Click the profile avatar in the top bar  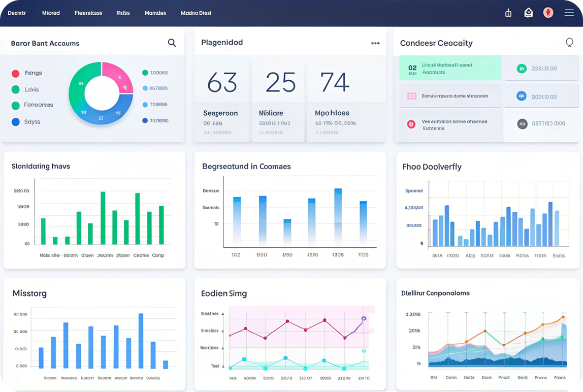coord(548,13)
